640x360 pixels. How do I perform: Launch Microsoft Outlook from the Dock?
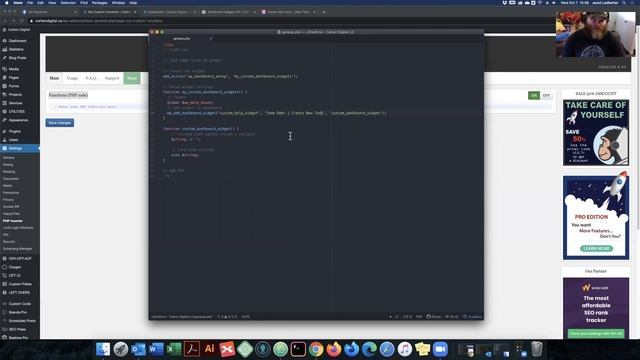tap(138, 349)
